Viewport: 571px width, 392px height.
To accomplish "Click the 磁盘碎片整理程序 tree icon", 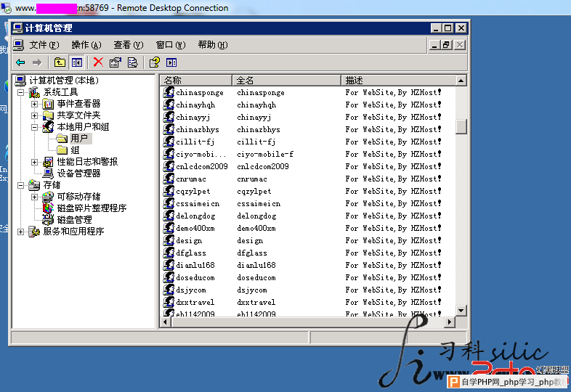I will pos(48,208).
